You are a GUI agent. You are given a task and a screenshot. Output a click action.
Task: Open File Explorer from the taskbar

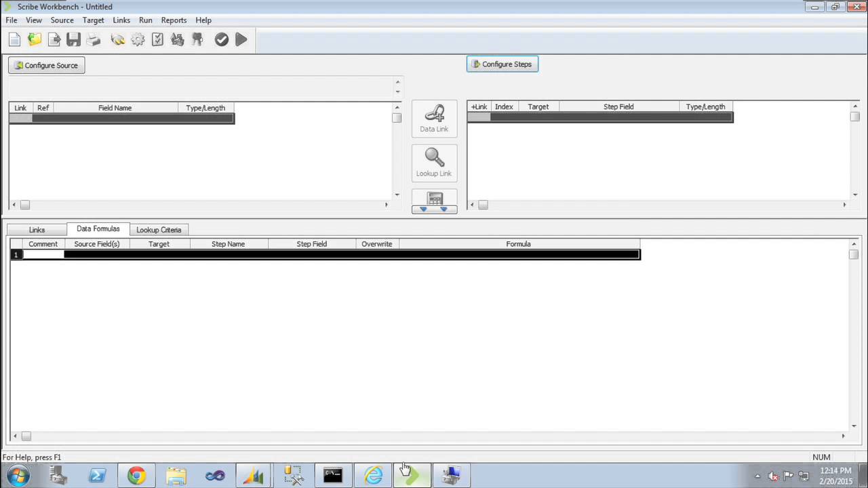tap(176, 476)
